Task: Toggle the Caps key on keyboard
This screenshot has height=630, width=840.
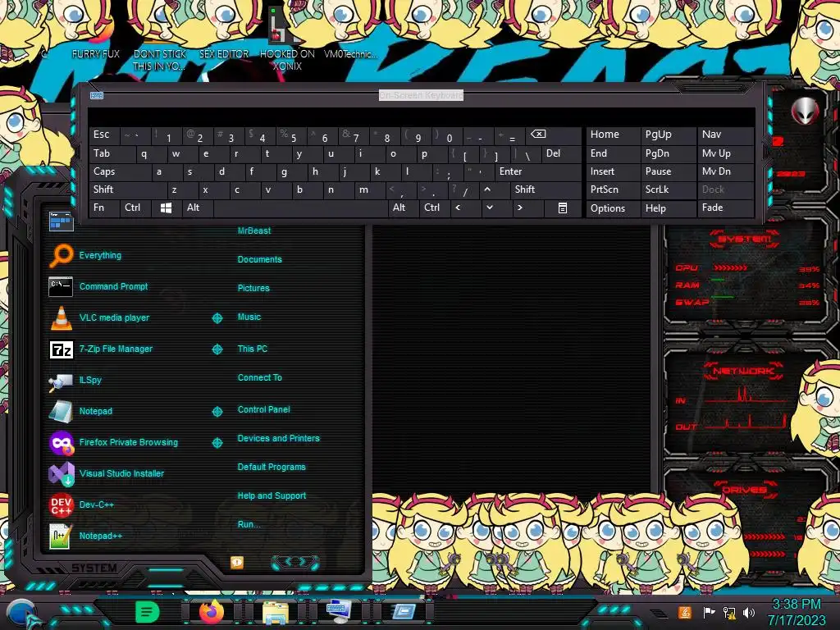Action: coord(120,171)
